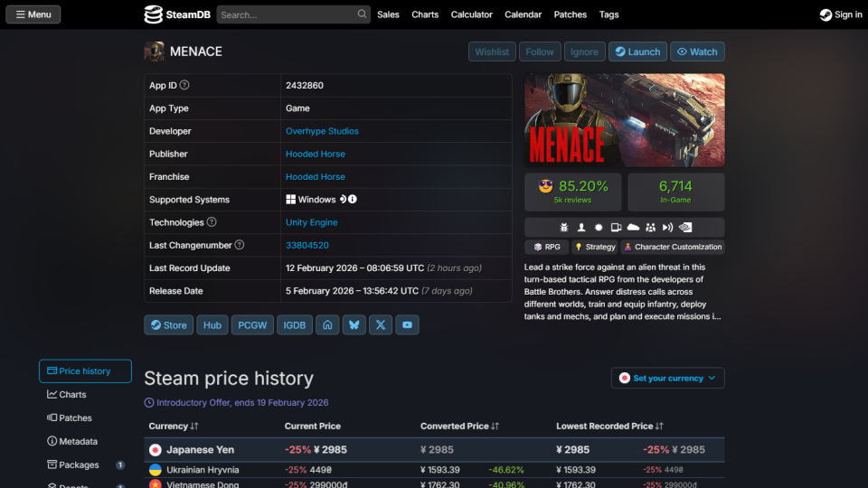This screenshot has width=868, height=488.
Task: Toggle Ignore for this game
Action: [584, 52]
